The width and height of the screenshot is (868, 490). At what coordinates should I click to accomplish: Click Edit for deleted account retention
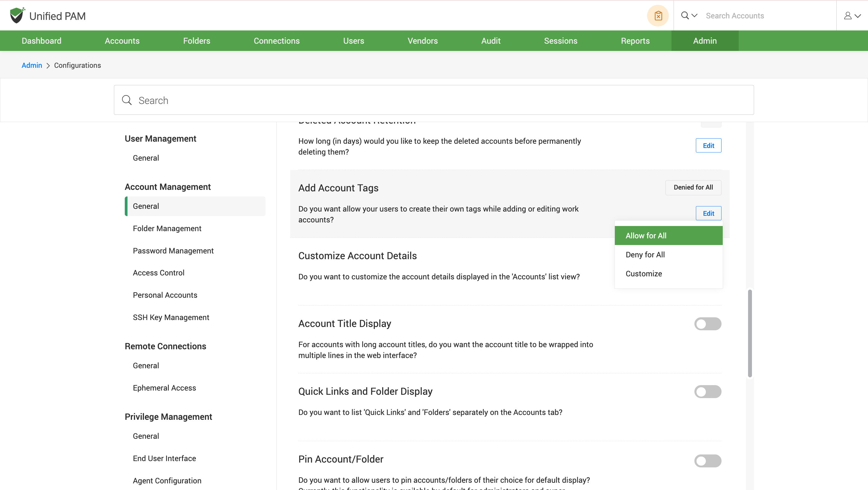coord(708,146)
